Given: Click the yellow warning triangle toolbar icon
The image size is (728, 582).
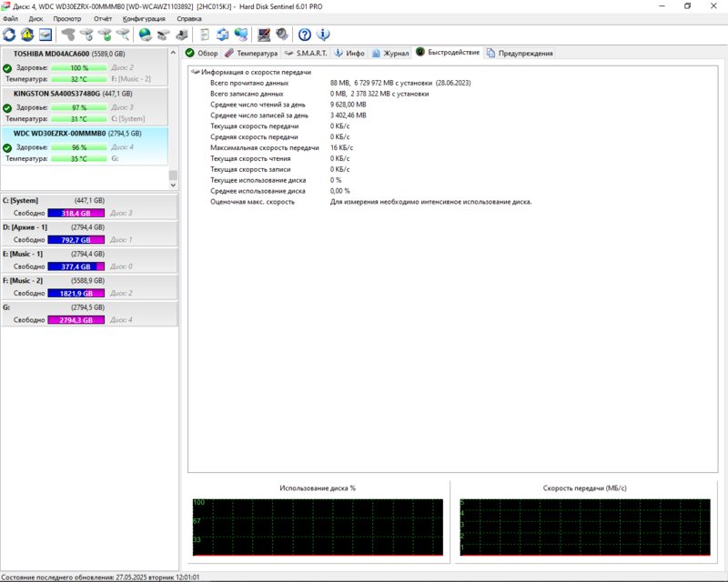Looking at the screenshot, I should point(27,35).
